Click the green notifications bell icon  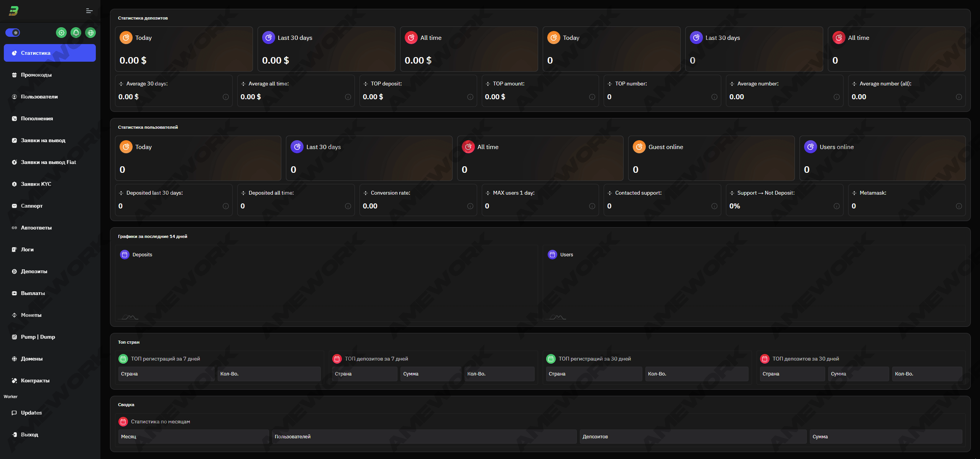coord(76,33)
